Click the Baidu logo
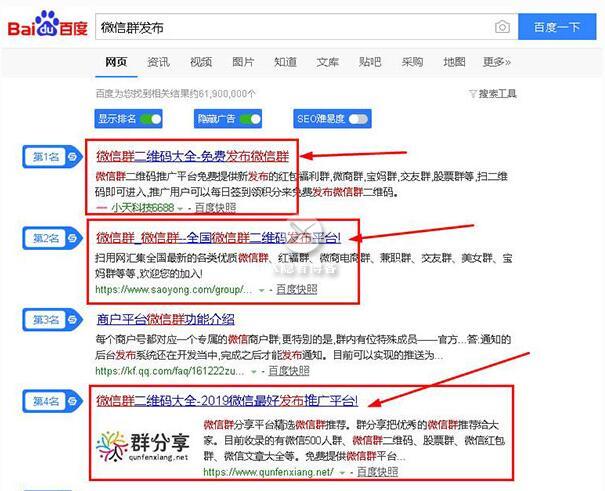This screenshot has width=605, height=491. click(48, 25)
